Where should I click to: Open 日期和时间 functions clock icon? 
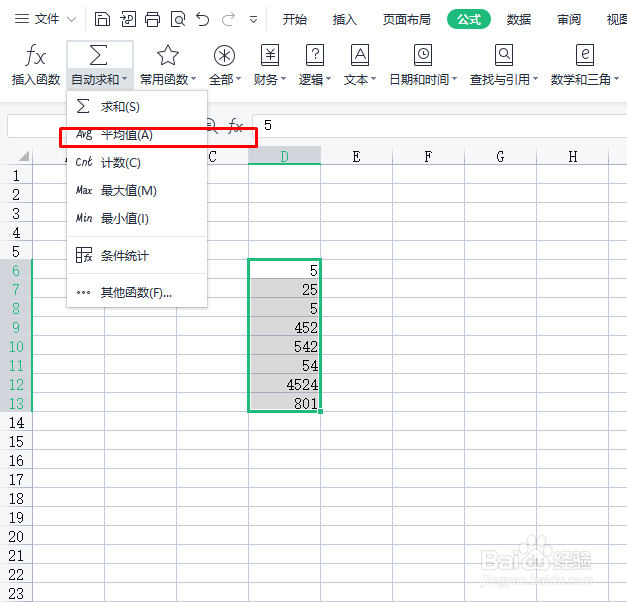point(423,55)
